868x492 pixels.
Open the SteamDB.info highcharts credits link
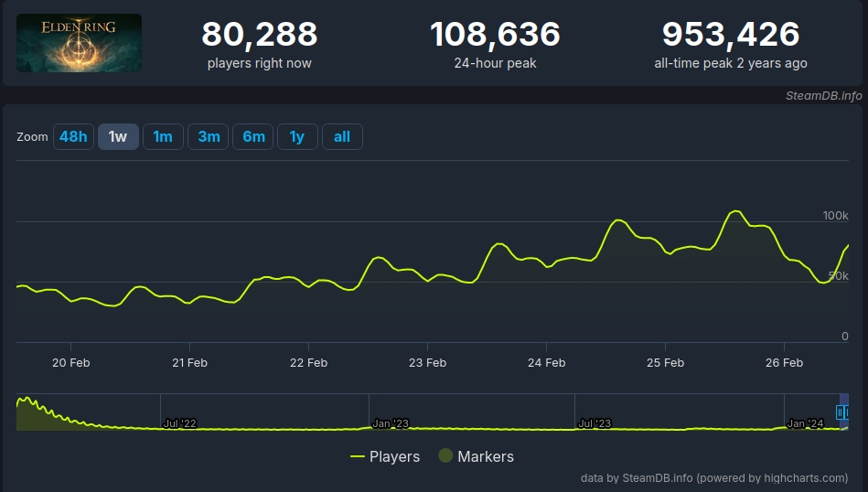tap(713, 477)
